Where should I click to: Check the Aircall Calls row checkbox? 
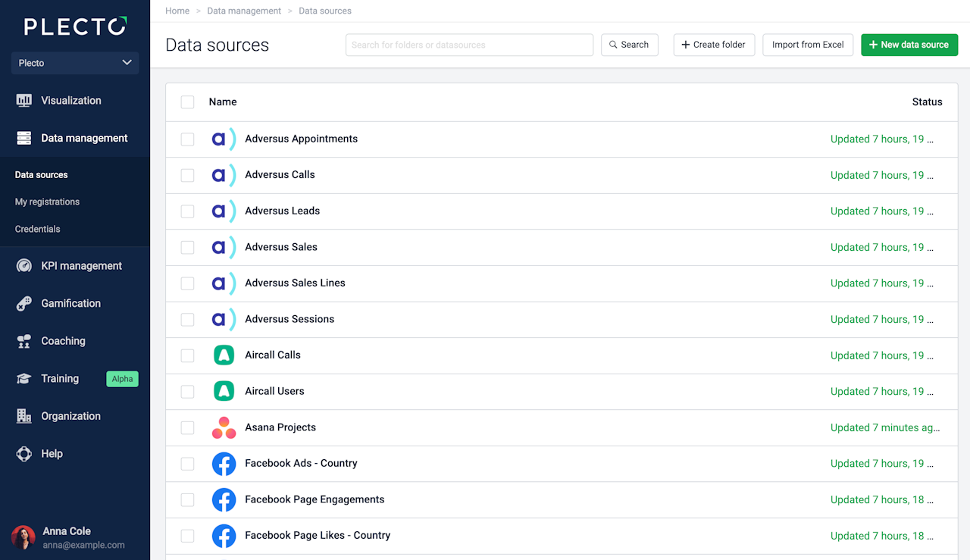[187, 355]
